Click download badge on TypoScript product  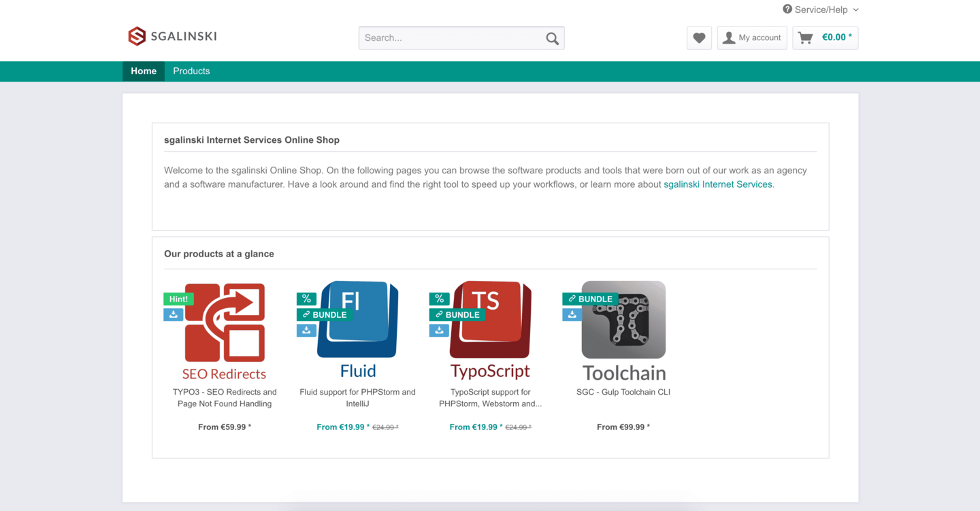point(439,330)
